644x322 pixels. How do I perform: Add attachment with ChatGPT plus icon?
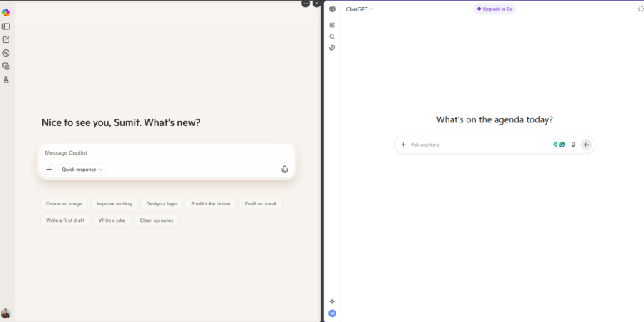pos(403,145)
